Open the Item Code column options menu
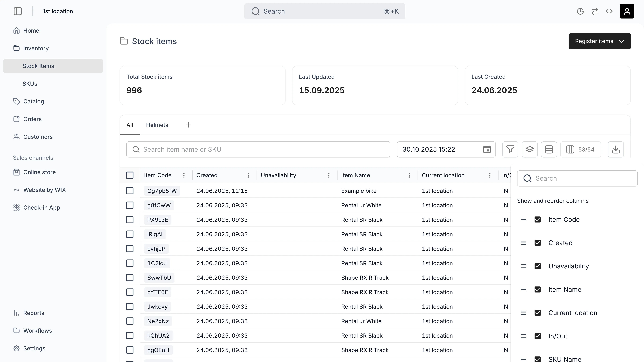644x362 pixels. coord(184,175)
